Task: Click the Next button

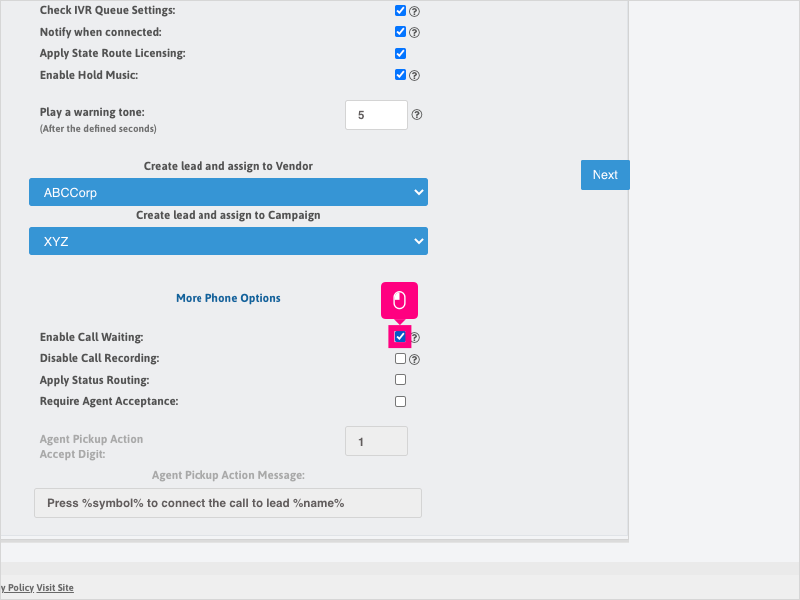Action: 605,175
